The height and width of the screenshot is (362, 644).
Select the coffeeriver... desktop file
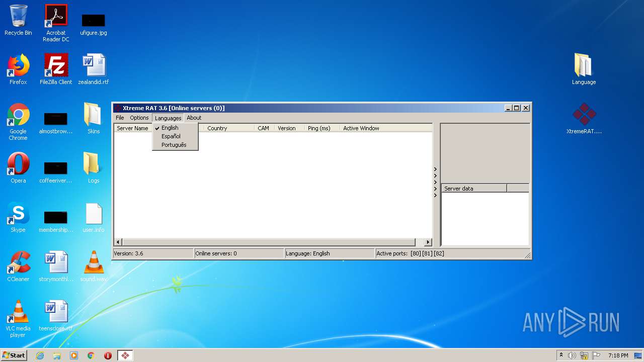(x=56, y=172)
